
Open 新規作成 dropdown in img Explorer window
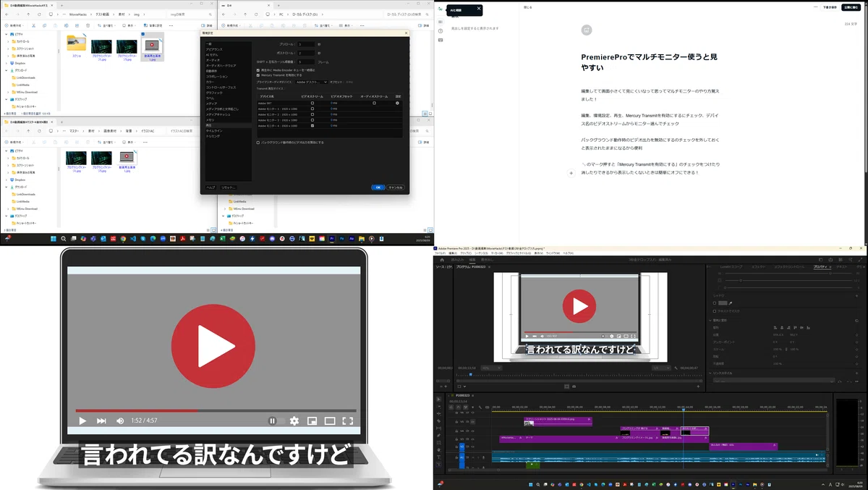click(x=14, y=25)
